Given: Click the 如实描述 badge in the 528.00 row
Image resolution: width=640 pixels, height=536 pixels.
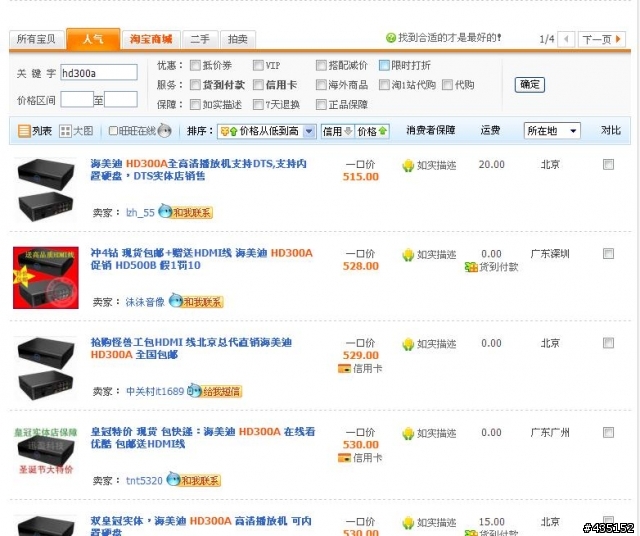Looking at the screenshot, I should pyautogui.click(x=429, y=255).
